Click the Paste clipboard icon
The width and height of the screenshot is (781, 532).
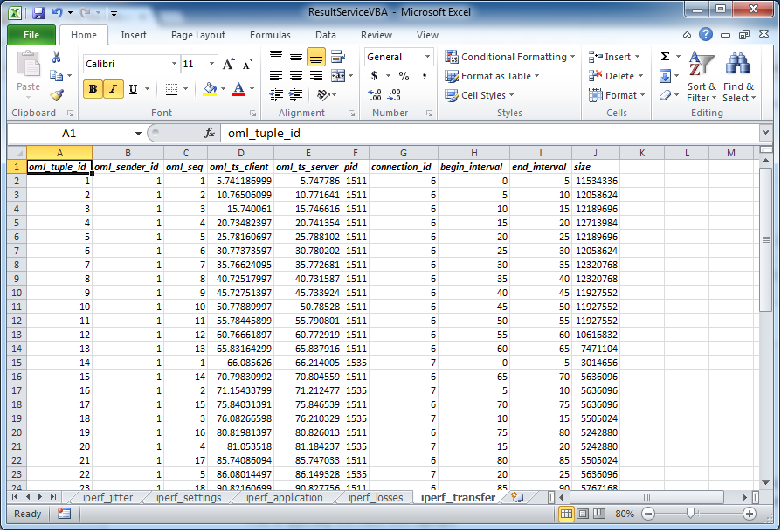[x=28, y=65]
